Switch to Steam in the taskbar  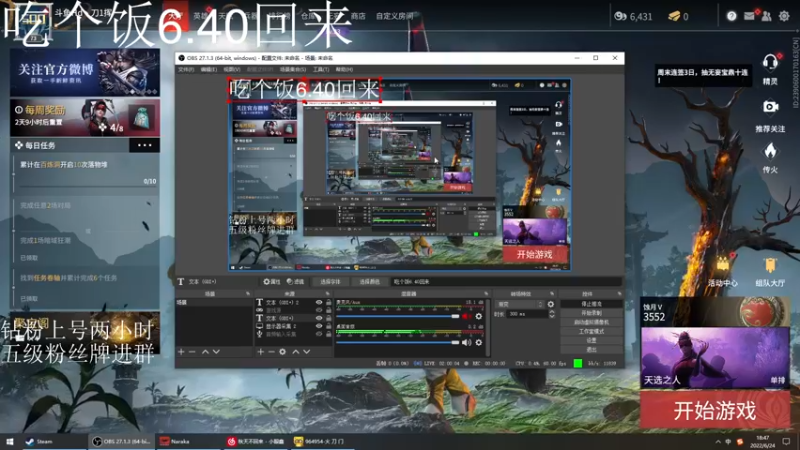40,441
